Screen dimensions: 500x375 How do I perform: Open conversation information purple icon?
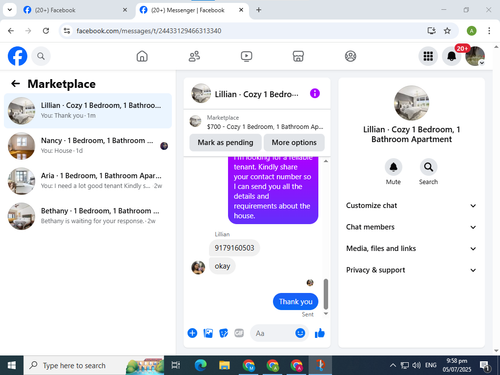click(x=315, y=93)
